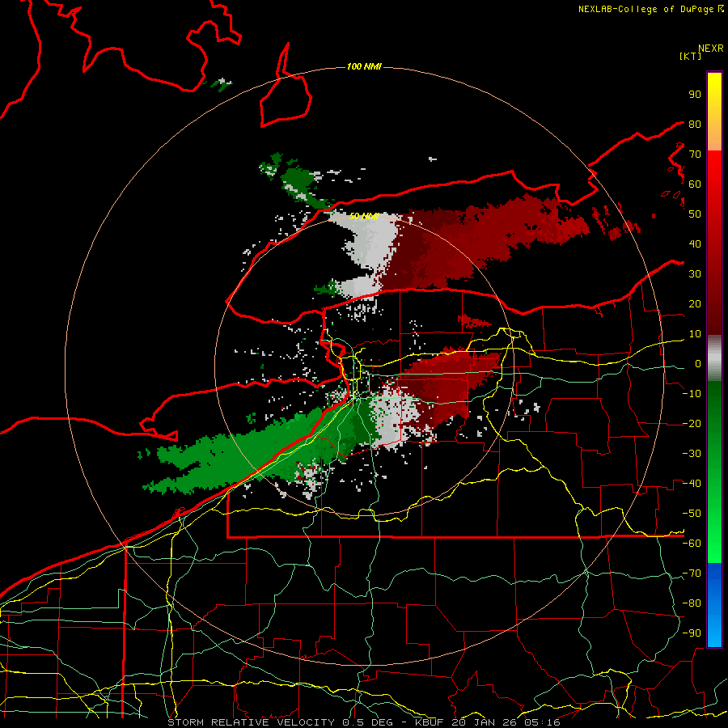Screen dimensions: 728x728
Task: Click the KBUF station identifier in the caption
Action: coord(428,722)
